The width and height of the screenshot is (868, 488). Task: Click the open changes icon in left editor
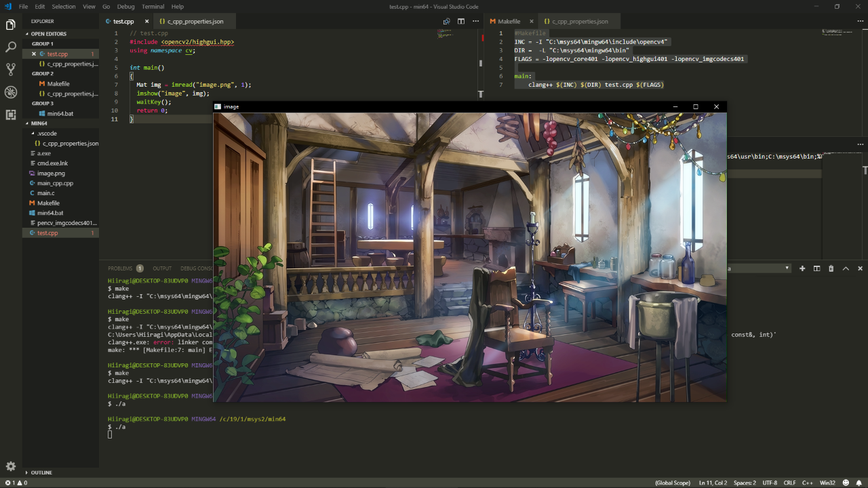(446, 21)
